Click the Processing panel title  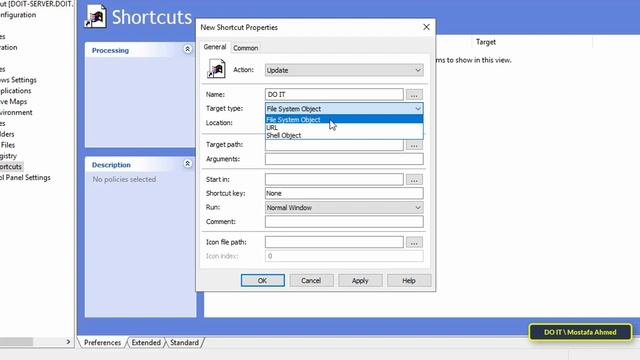(110, 50)
